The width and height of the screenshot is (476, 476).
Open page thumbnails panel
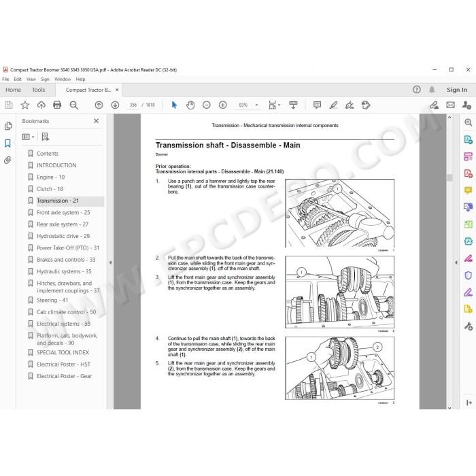coord(8,126)
